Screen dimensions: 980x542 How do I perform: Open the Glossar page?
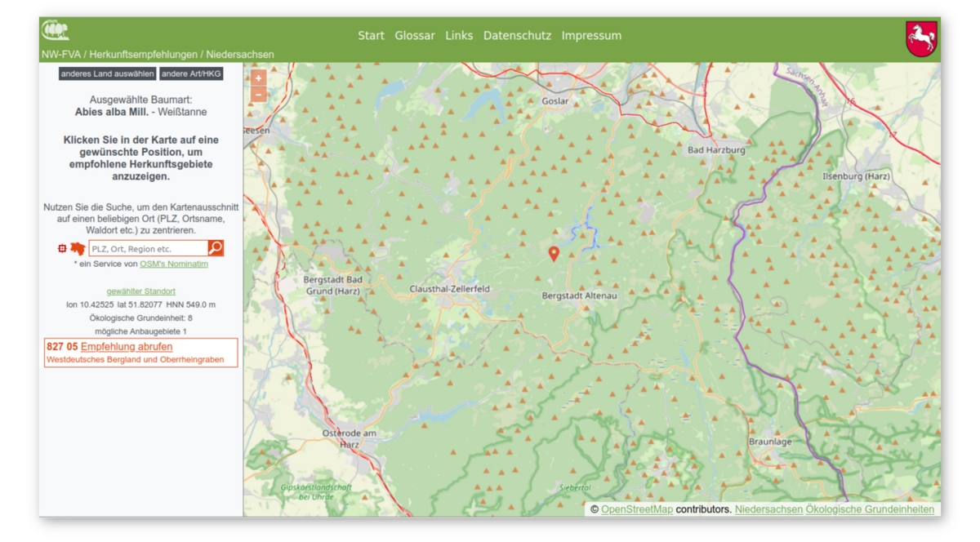tap(415, 36)
